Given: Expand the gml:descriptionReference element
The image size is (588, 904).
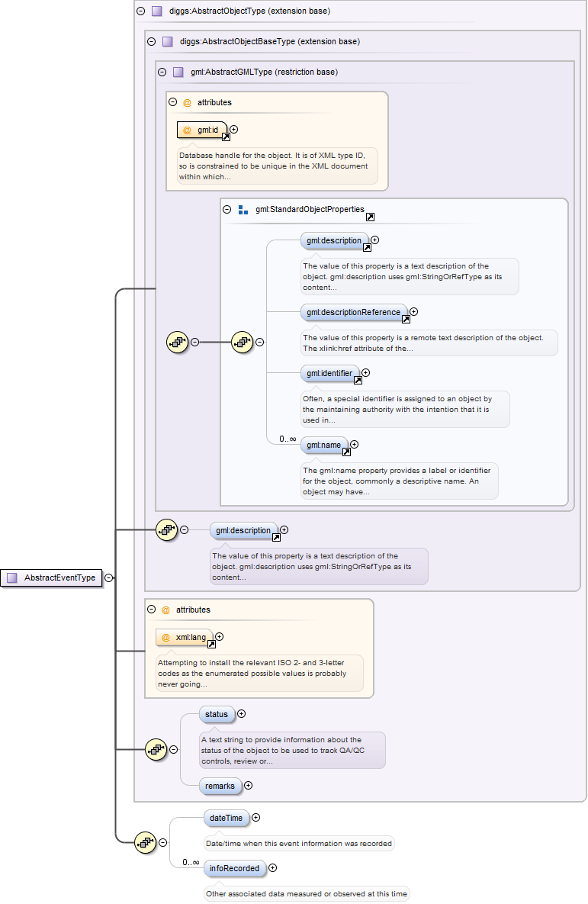Looking at the screenshot, I should tap(414, 311).
